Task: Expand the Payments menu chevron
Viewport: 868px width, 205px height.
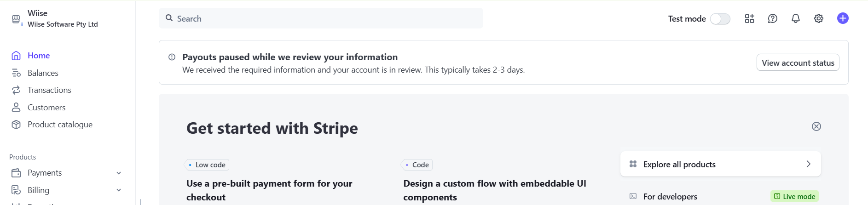Action: point(119,173)
